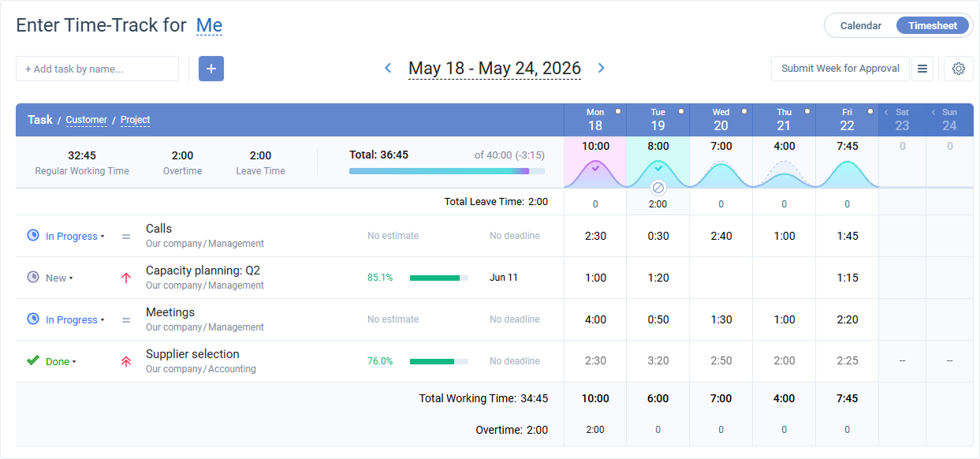Expand the Saturday column chevron
The image size is (980, 459).
point(886,113)
